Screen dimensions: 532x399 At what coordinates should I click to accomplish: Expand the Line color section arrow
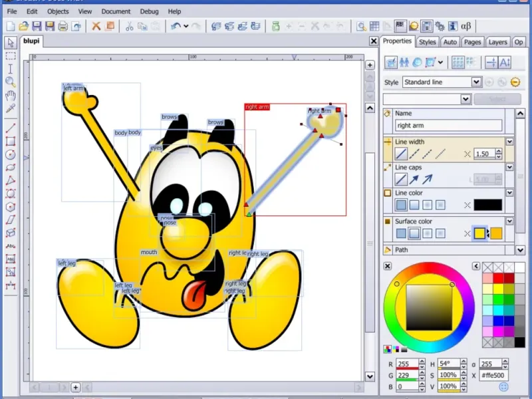[509, 192]
